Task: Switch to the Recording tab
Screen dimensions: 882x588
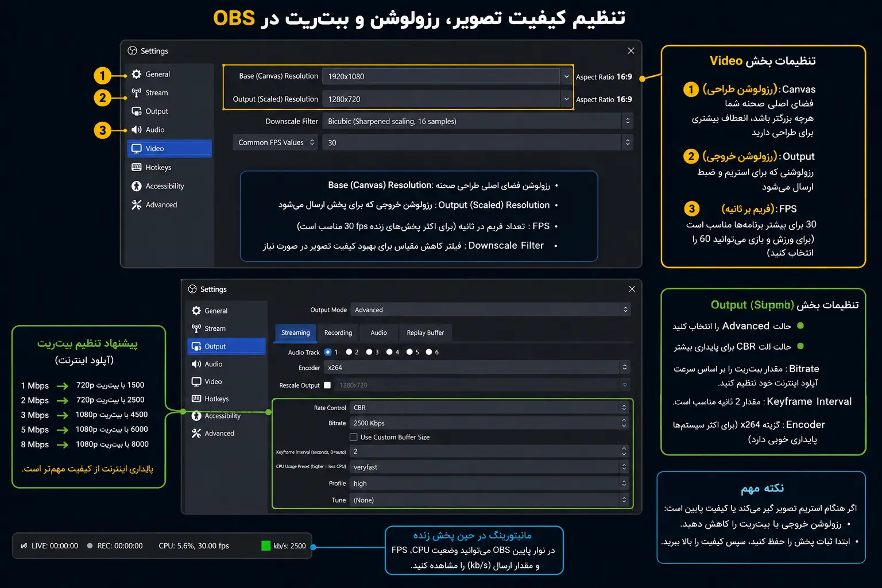Action: (338, 332)
